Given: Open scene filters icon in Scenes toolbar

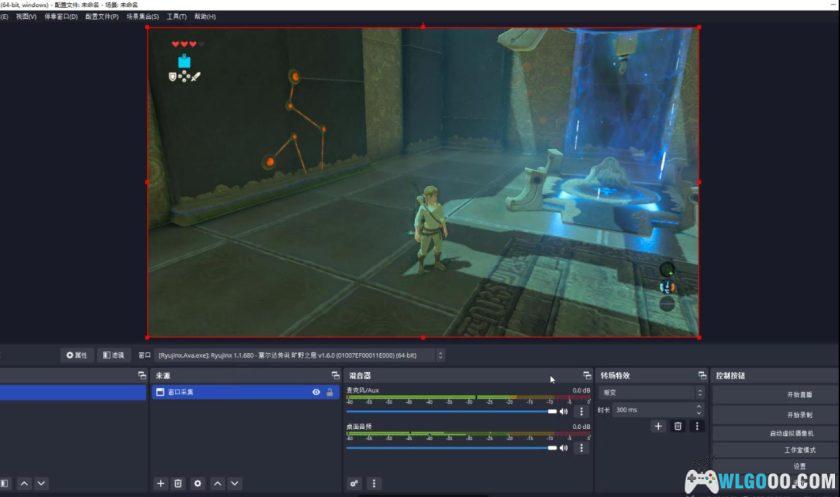Looking at the screenshot, I should 5,483.
